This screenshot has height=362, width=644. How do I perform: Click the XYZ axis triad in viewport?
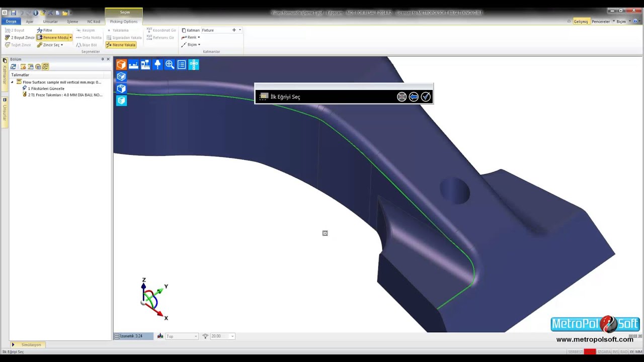(x=153, y=299)
